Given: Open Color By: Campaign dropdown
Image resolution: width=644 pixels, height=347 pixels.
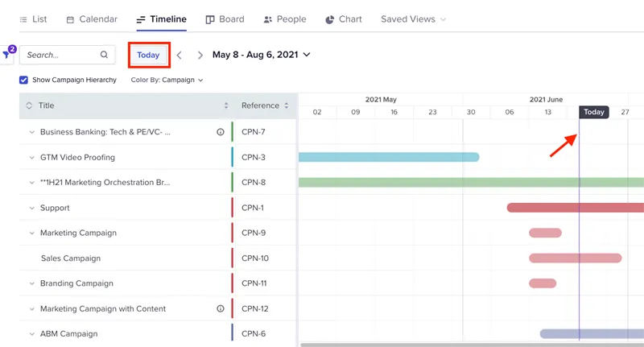Looking at the screenshot, I should pos(167,80).
